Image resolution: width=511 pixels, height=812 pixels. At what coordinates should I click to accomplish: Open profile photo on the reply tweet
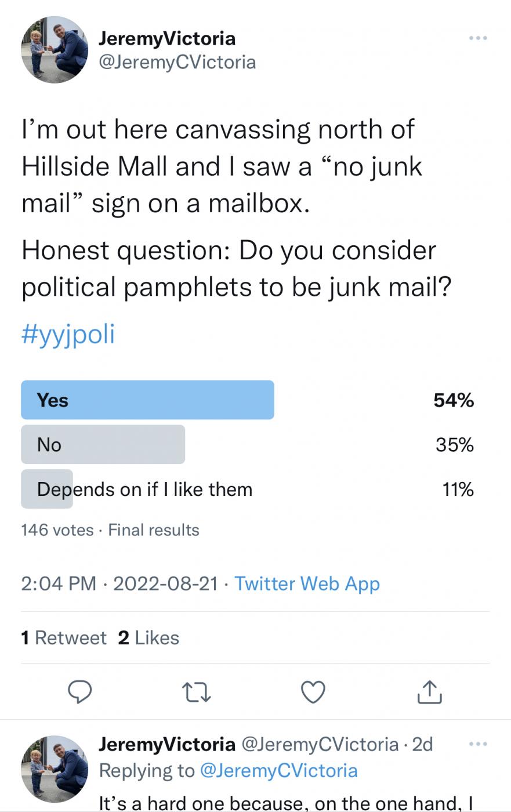point(55,769)
